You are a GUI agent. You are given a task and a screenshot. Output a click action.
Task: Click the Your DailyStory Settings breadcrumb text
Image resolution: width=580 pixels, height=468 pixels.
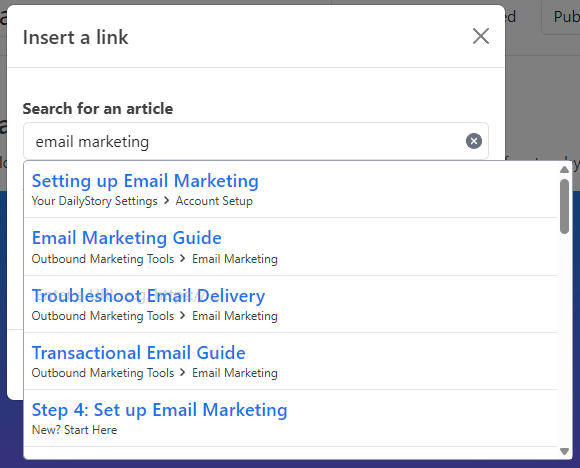click(94, 201)
